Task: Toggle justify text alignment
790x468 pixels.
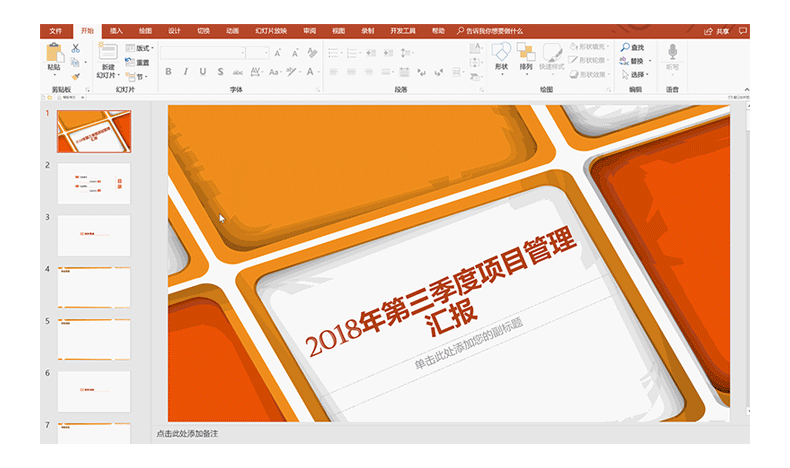Action: point(386,72)
